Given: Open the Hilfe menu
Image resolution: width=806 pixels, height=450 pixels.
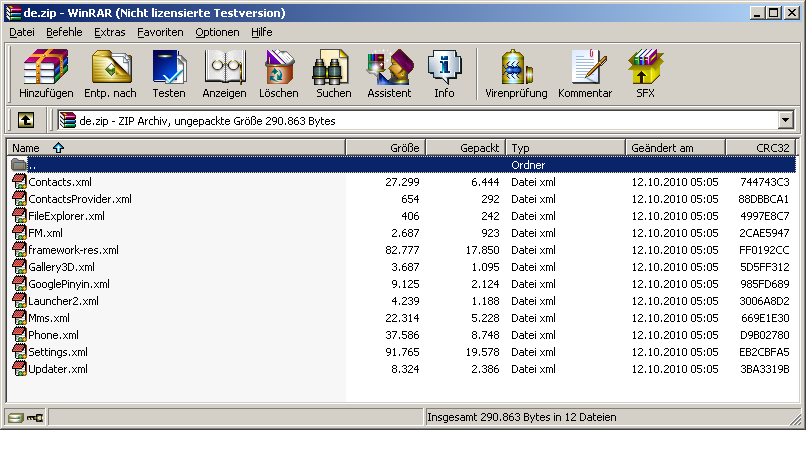Looking at the screenshot, I should coord(262,32).
